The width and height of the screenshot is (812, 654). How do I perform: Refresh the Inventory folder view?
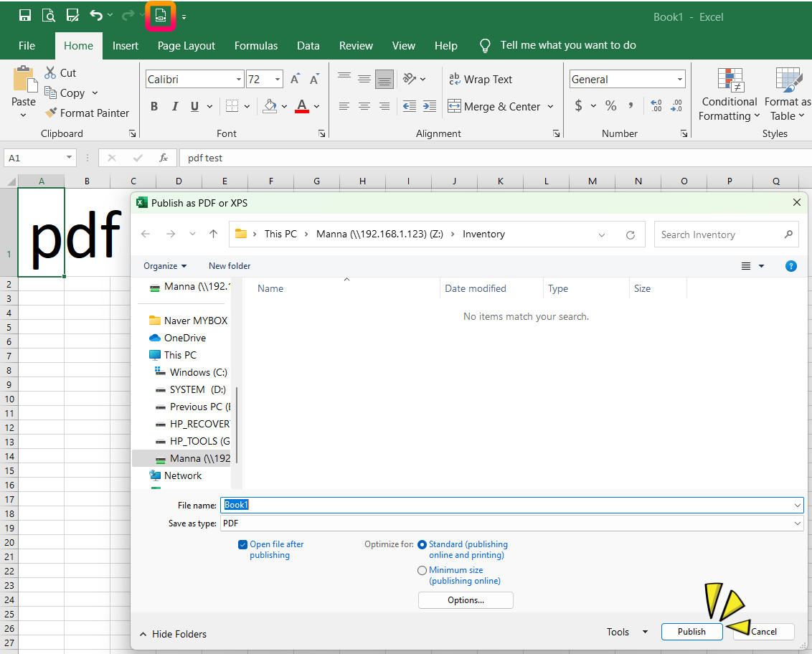point(631,234)
